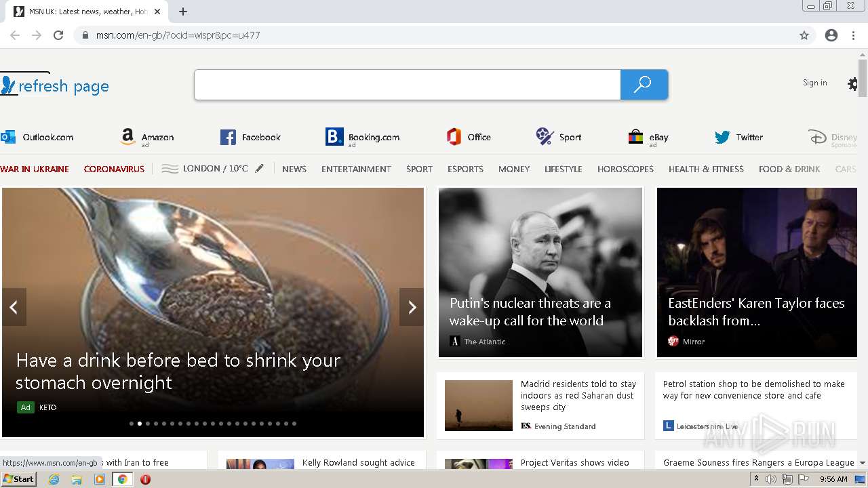
Task: Open a new browser tab
Action: pyautogui.click(x=183, y=12)
